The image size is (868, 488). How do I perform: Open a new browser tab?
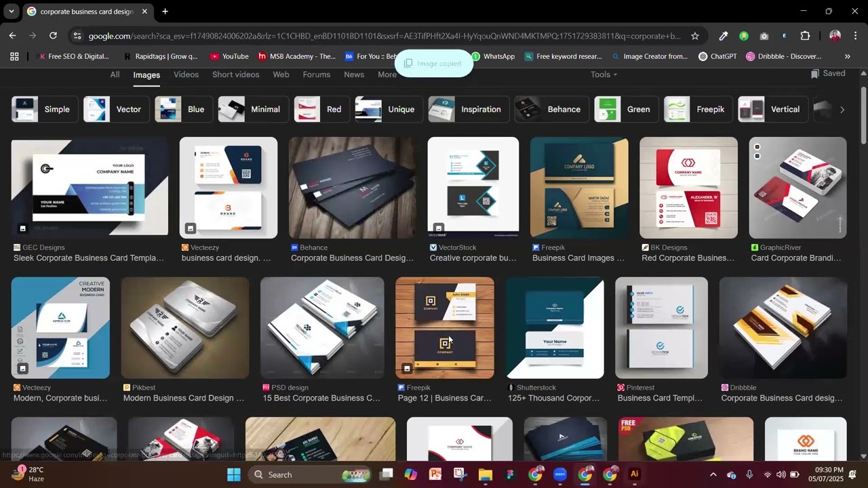pyautogui.click(x=165, y=12)
